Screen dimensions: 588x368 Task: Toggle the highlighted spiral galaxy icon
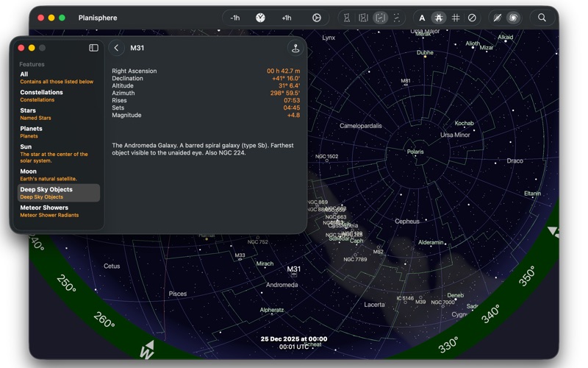513,18
